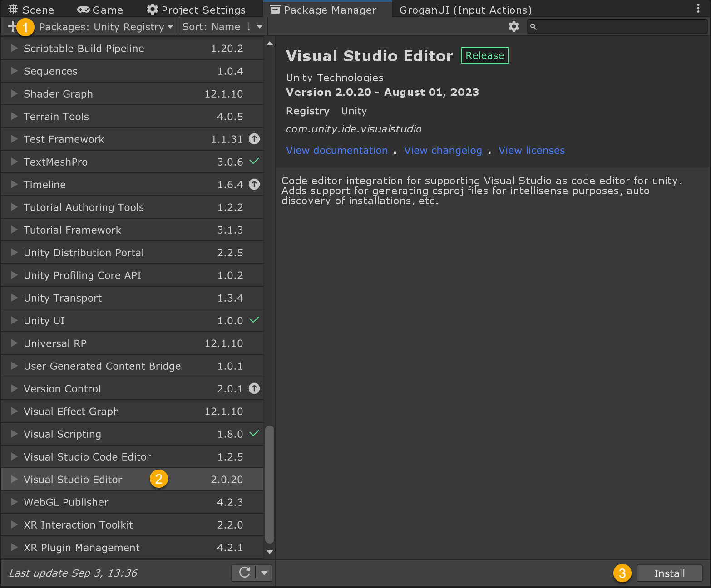Click the update-available icon on Version Control
This screenshot has width=711, height=588.
[254, 388]
